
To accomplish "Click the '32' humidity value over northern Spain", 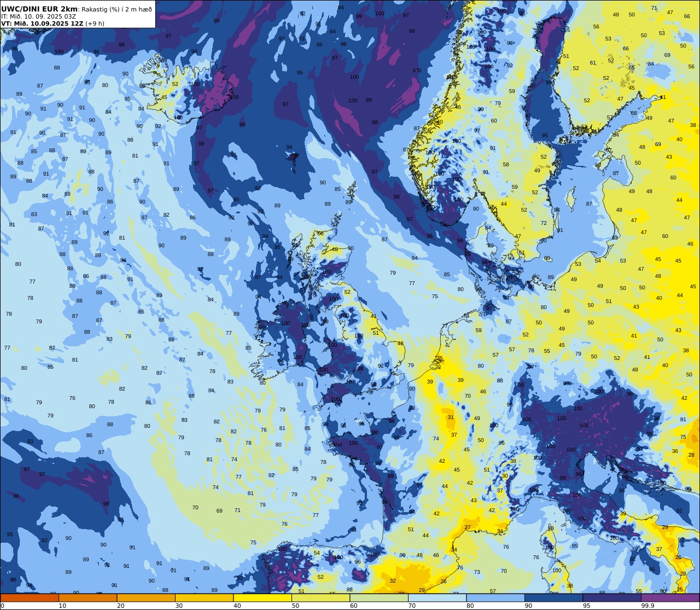I will tap(393, 581).
